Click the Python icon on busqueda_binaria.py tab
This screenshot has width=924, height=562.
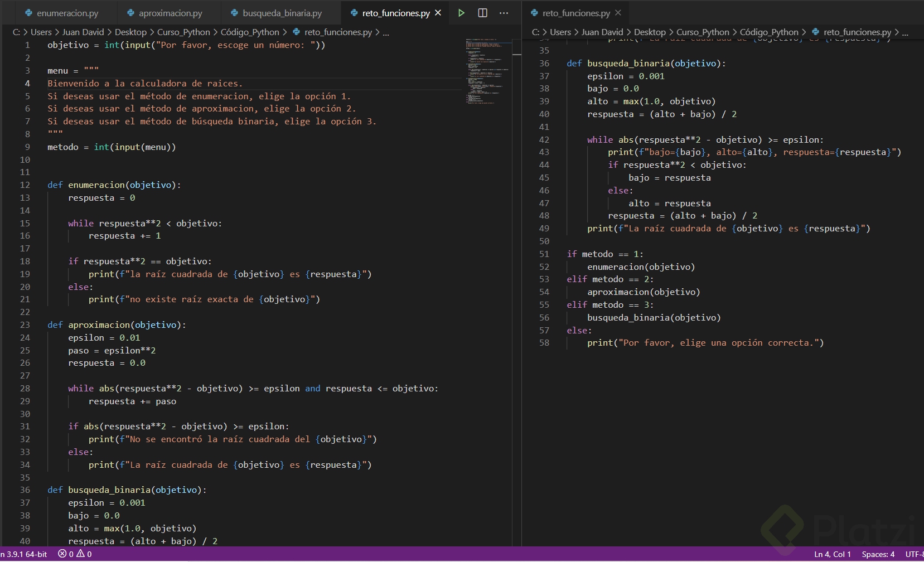234,13
